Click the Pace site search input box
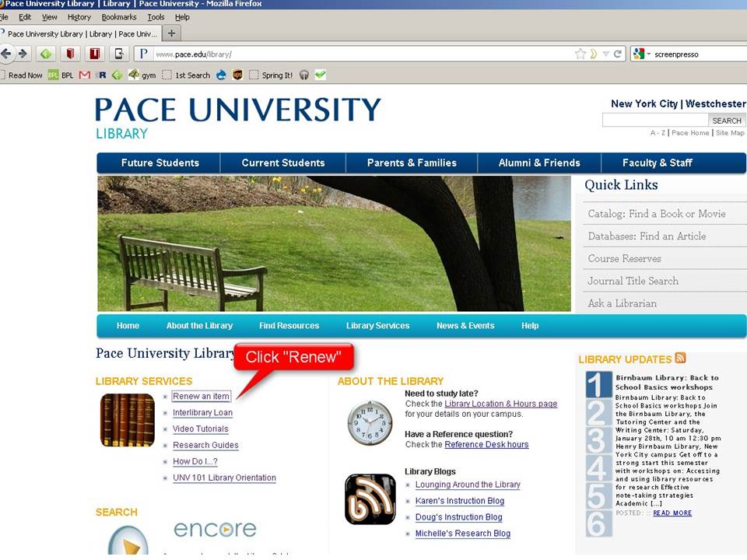Image resolution: width=747 pixels, height=560 pixels. click(655, 120)
